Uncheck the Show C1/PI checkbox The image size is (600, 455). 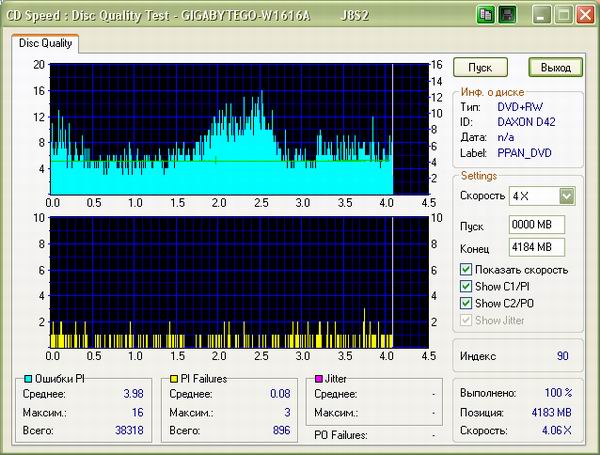[x=466, y=287]
